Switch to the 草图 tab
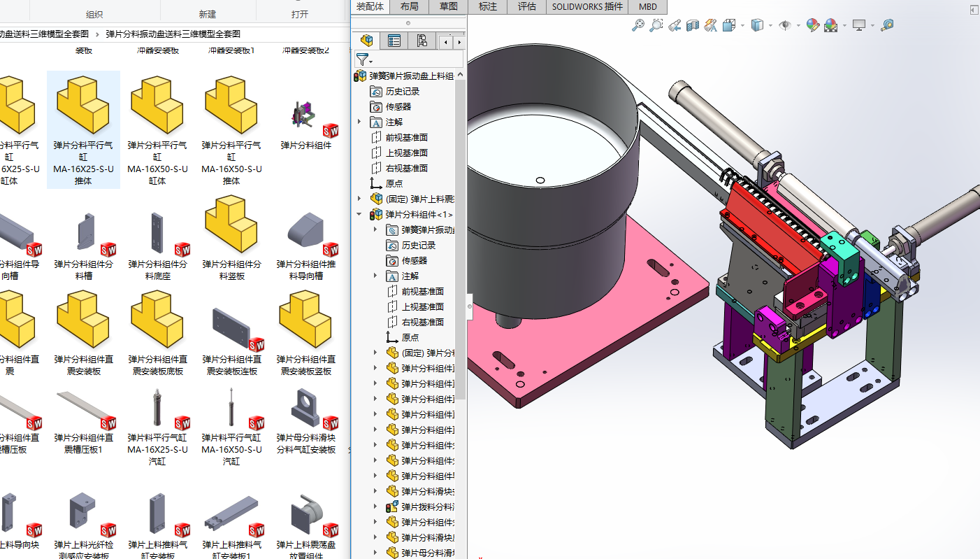 [x=449, y=7]
